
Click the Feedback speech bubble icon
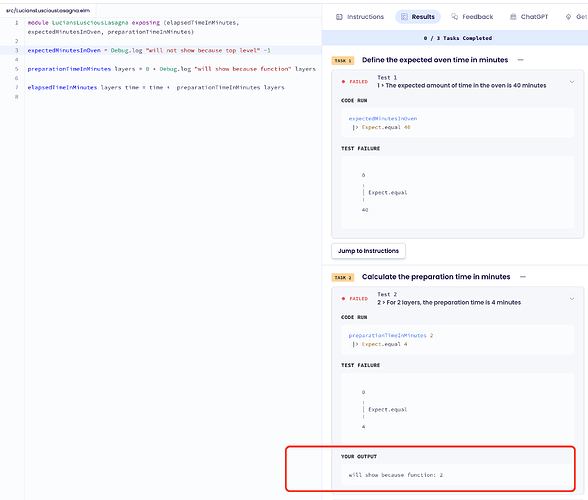click(454, 17)
